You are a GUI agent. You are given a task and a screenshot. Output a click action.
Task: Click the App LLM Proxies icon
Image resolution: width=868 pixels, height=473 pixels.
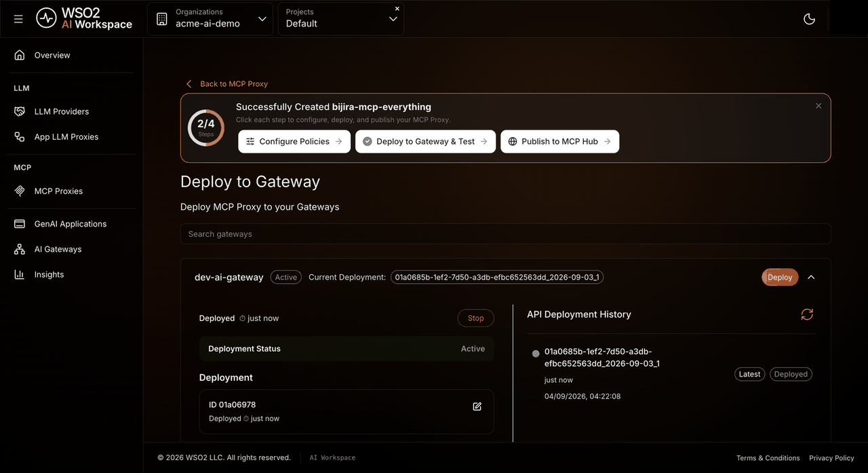20,136
